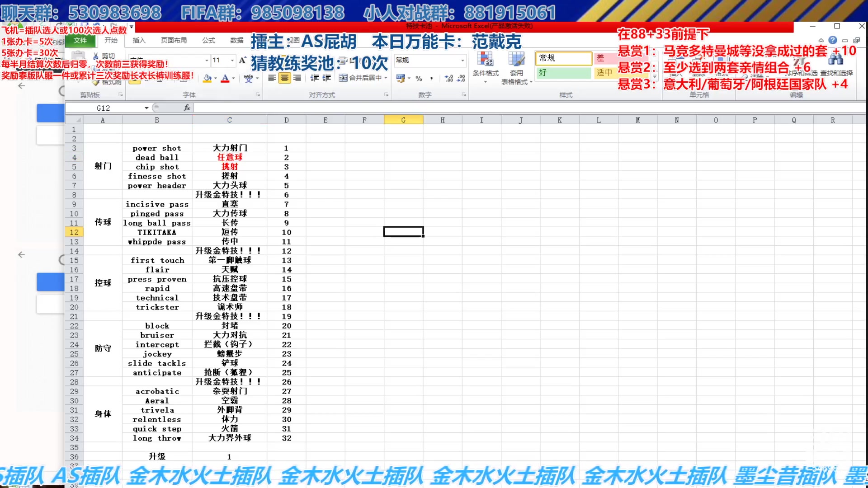The height and width of the screenshot is (488, 868).
Task: Open the Font Color dropdown arrow
Action: (x=233, y=78)
